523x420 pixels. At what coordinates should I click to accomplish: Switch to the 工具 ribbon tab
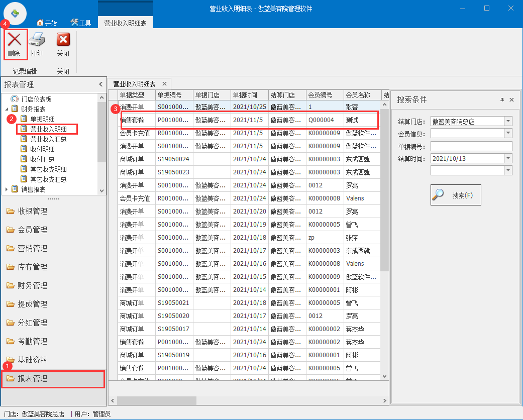pyautogui.click(x=81, y=23)
